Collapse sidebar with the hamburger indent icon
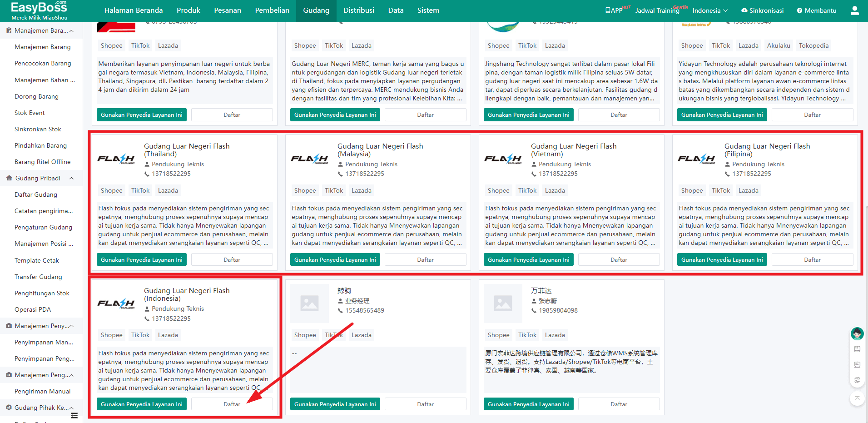The image size is (868, 423). 74,415
